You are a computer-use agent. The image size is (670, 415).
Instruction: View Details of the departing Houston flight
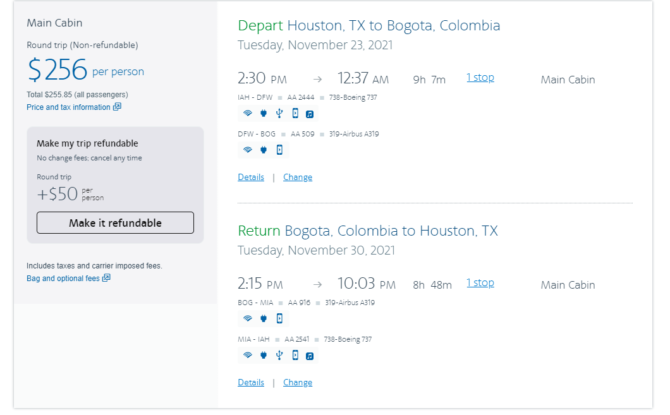[x=251, y=177]
